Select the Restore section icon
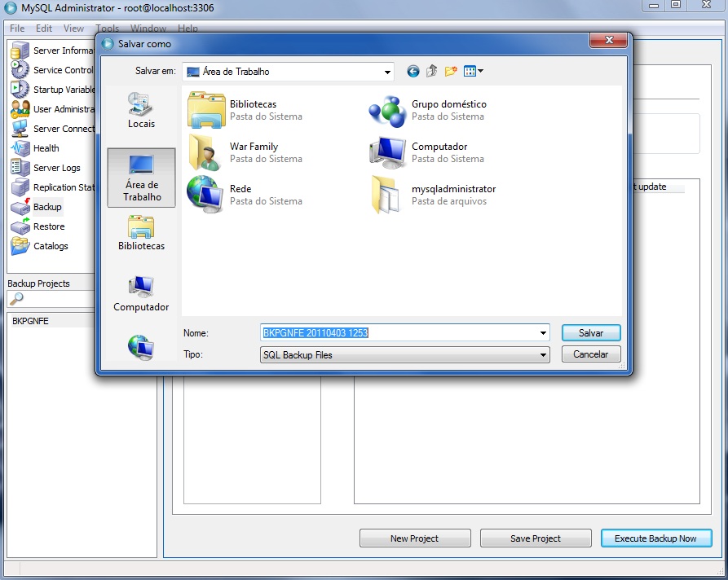This screenshot has width=728, height=580. tap(20, 226)
